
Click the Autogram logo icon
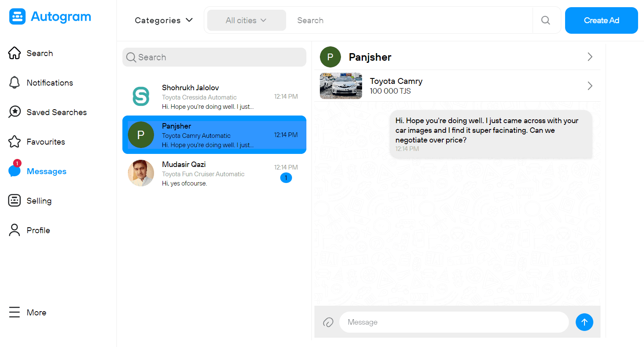[17, 17]
